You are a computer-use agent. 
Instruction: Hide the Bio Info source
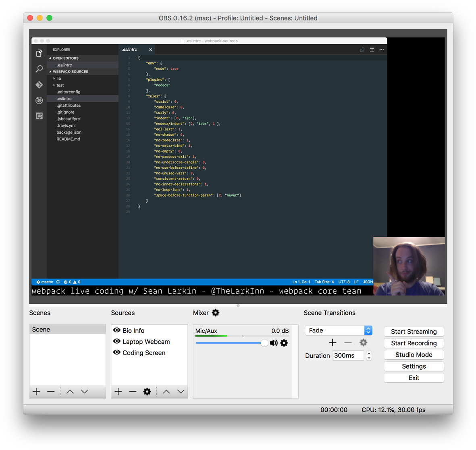click(117, 330)
